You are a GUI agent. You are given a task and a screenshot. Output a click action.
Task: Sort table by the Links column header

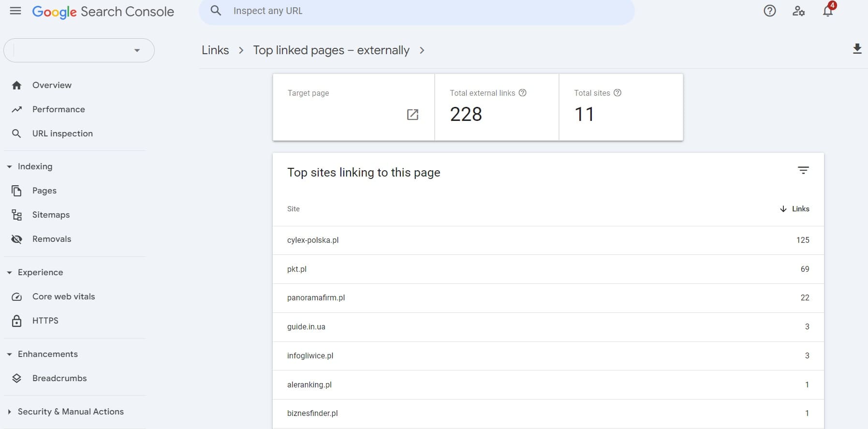(800, 209)
